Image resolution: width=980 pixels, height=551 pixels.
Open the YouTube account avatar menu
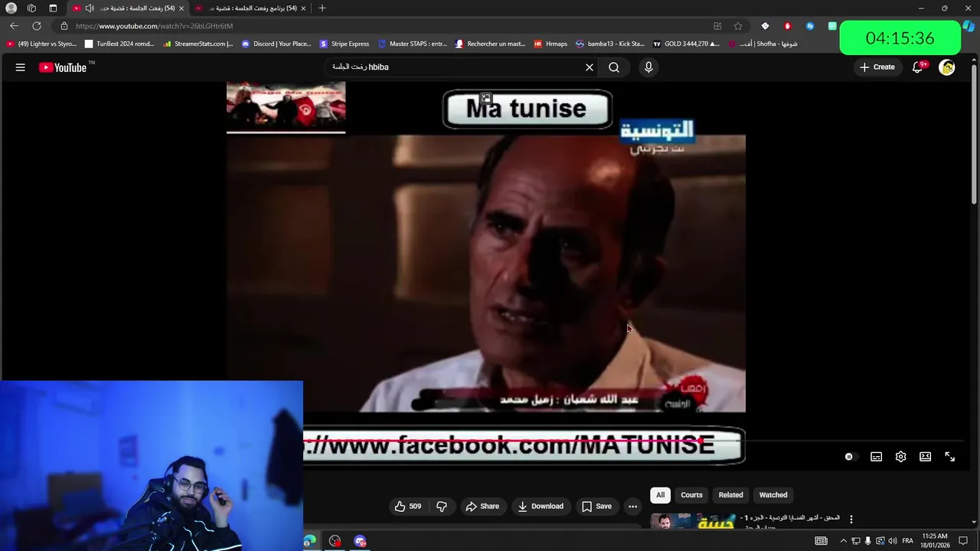tap(947, 67)
